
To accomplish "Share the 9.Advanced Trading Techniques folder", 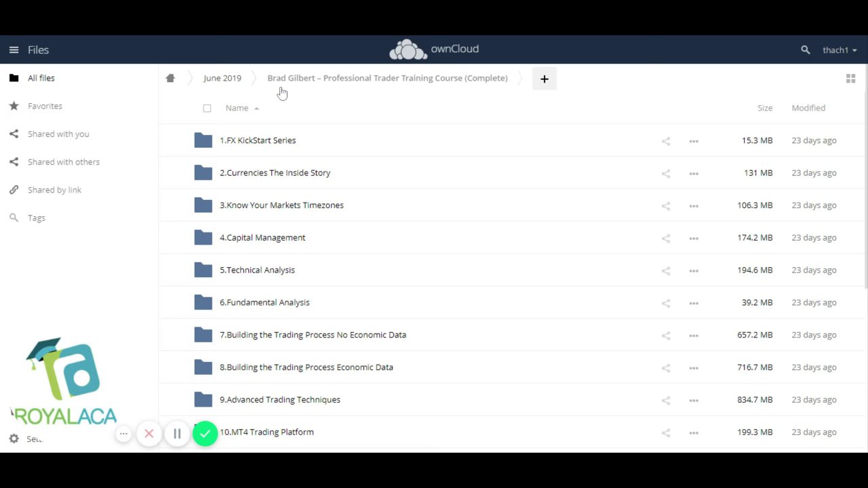I will click(x=666, y=400).
